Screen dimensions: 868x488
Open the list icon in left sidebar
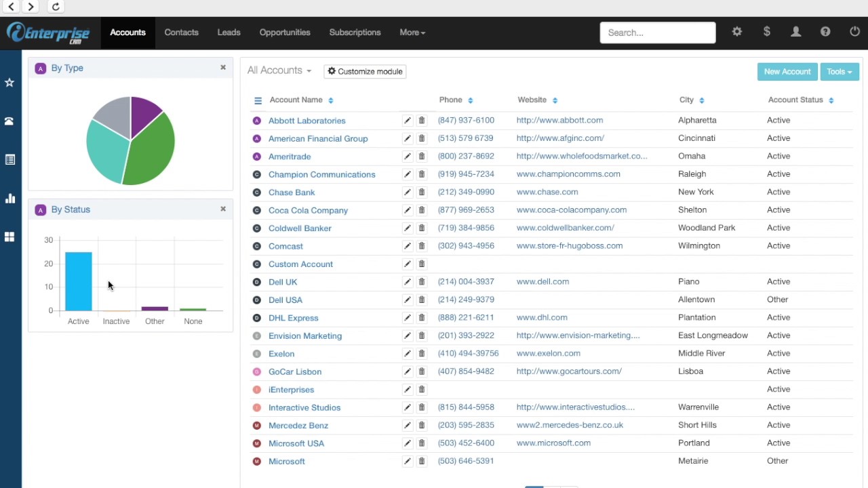click(x=9, y=160)
